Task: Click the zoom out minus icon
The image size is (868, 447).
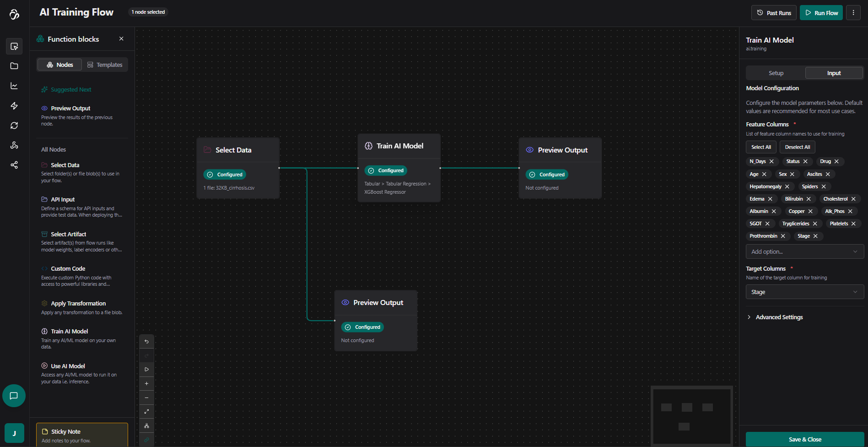Action: [146, 398]
